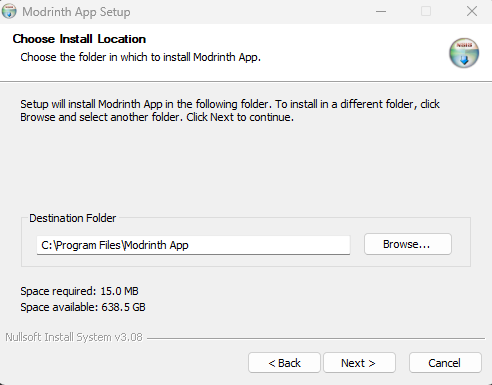Click the installer icon in the title bar
This screenshot has height=385, width=492.
9,11
